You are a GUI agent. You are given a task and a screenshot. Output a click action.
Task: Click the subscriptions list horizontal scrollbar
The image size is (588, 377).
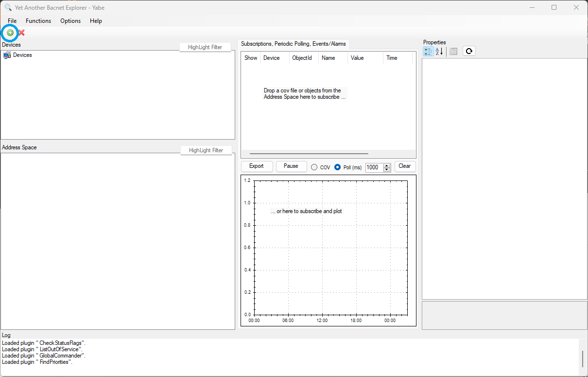pos(309,153)
